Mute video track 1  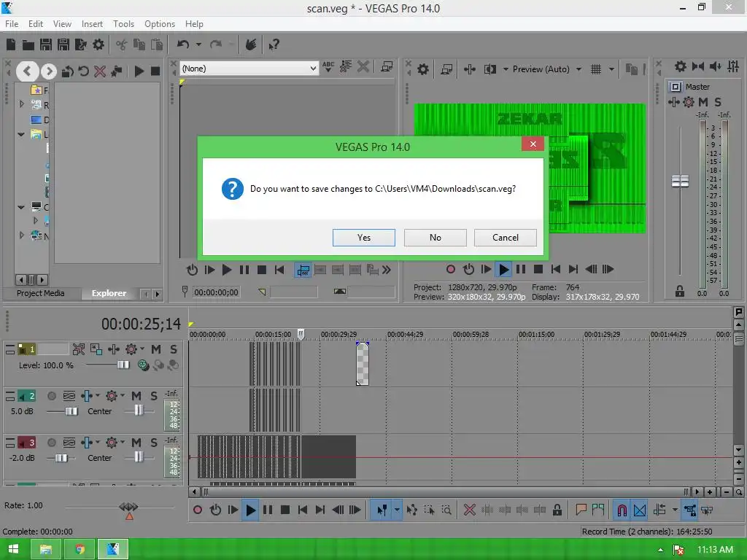pyautogui.click(x=156, y=349)
